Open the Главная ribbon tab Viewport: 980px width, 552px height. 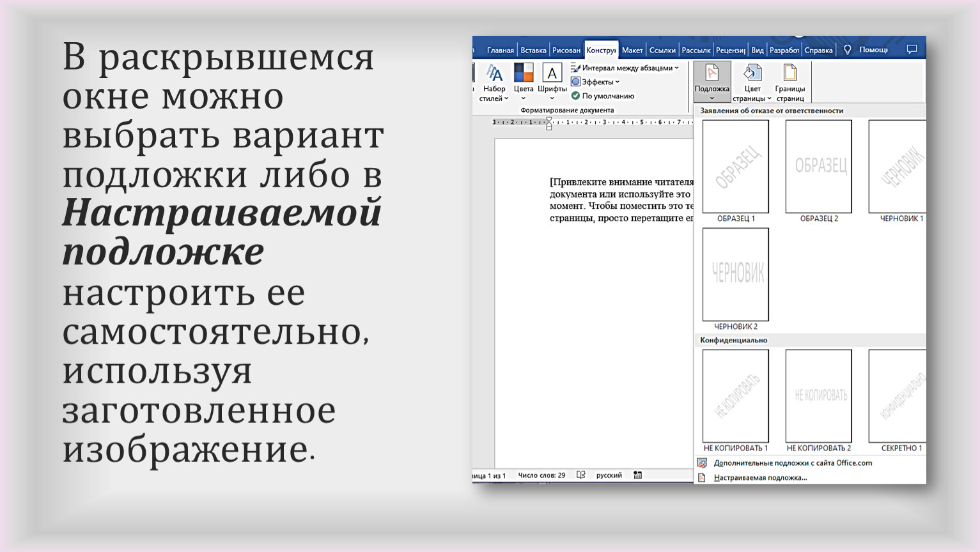[x=500, y=50]
